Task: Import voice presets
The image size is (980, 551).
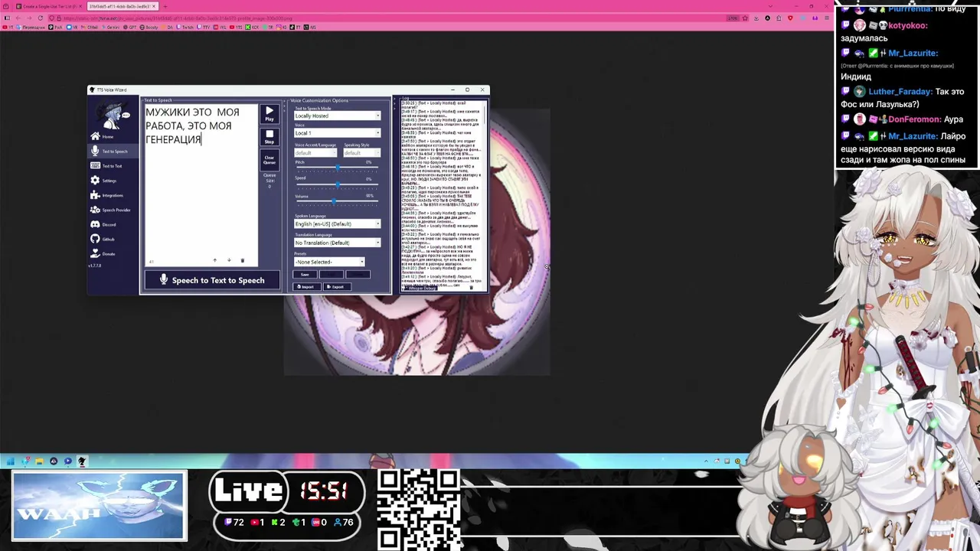Action: [x=305, y=287]
